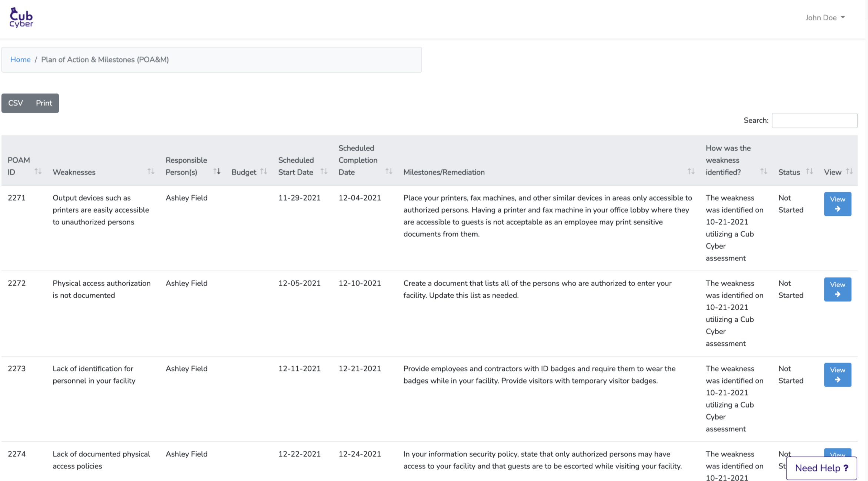
Task: Click the Cub Cyber logo
Action: click(21, 17)
